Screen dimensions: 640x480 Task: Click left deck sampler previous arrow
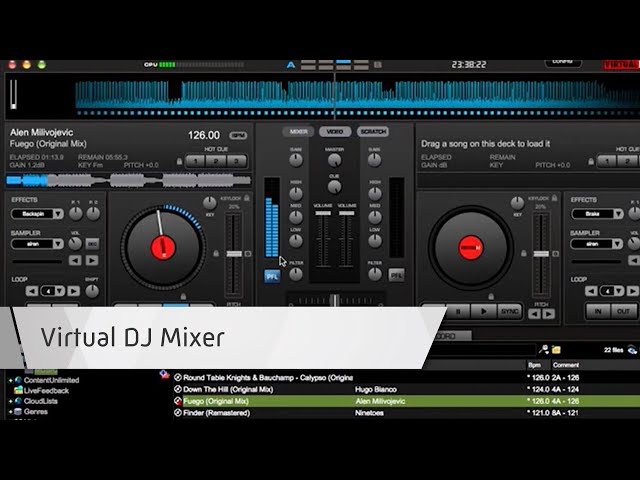[75, 260]
